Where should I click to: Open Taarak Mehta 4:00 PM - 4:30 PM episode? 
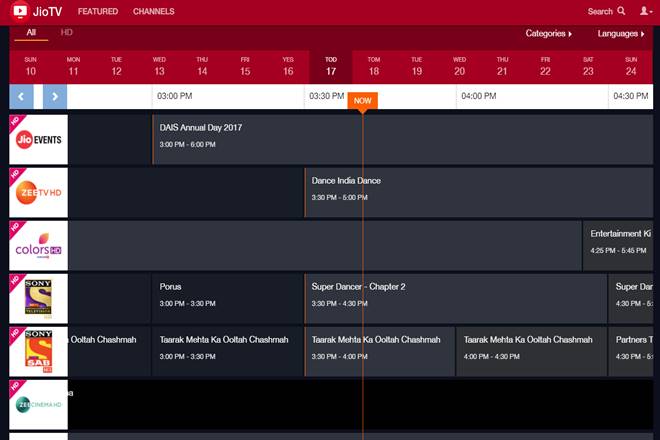[x=532, y=352]
